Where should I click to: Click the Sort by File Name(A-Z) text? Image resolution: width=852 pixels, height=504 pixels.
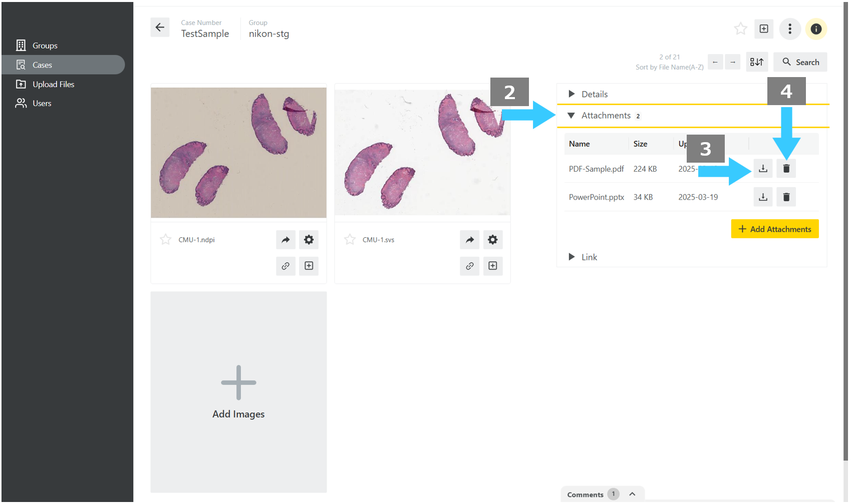click(669, 67)
